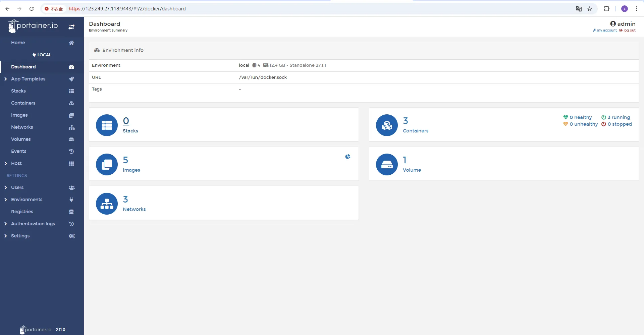Go to Networks in the sidebar menu
The width and height of the screenshot is (644, 335).
[22, 127]
